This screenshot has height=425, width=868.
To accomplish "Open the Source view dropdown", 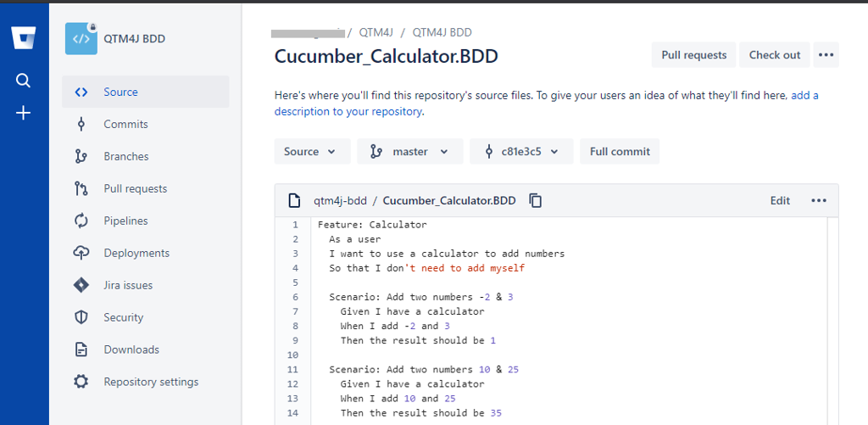I will (x=312, y=151).
